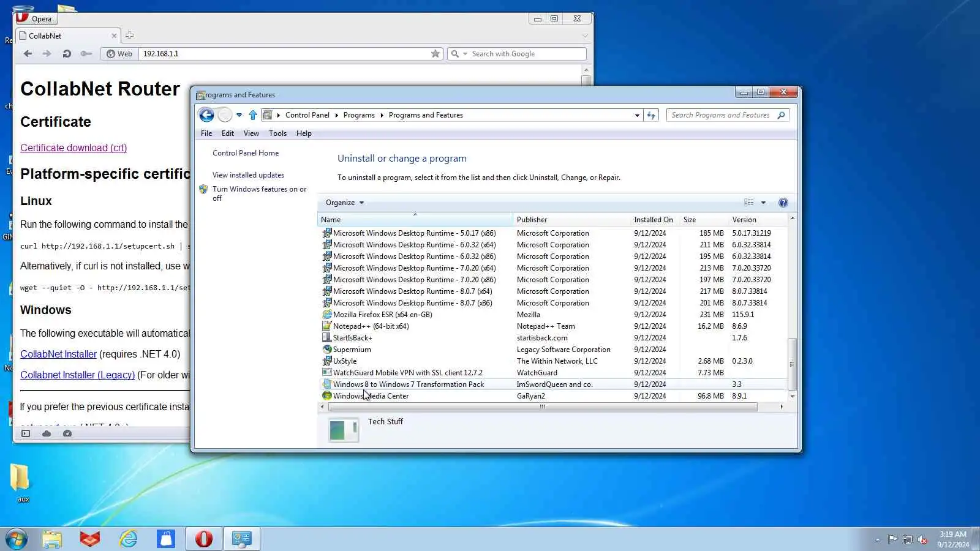This screenshot has height=551, width=980.
Task: Click program list horizontal scrollbar thumb
Action: tap(543, 407)
